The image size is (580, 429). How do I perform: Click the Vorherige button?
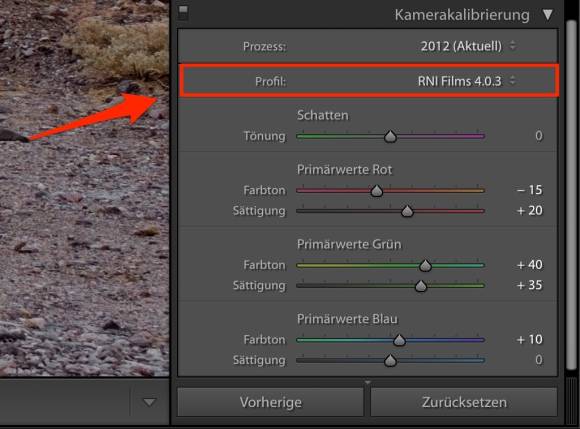pyautogui.click(x=270, y=402)
